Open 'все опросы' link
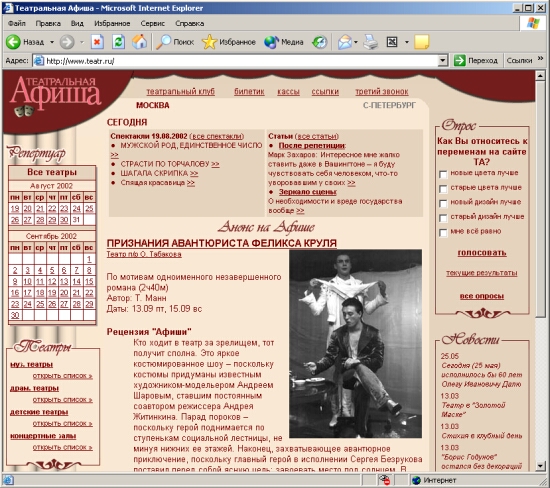 (x=482, y=296)
